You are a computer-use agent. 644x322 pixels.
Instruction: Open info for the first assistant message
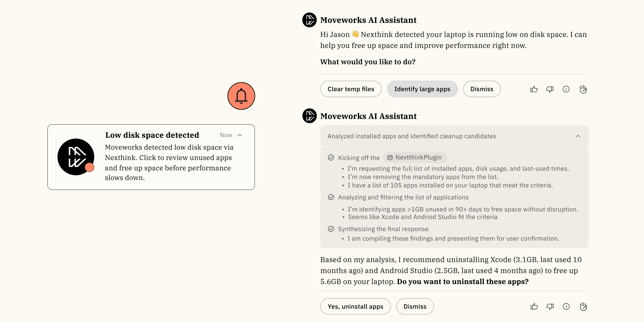(566, 89)
